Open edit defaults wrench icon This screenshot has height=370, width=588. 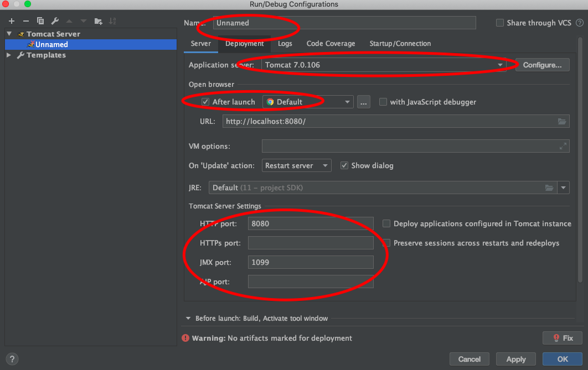pos(55,22)
